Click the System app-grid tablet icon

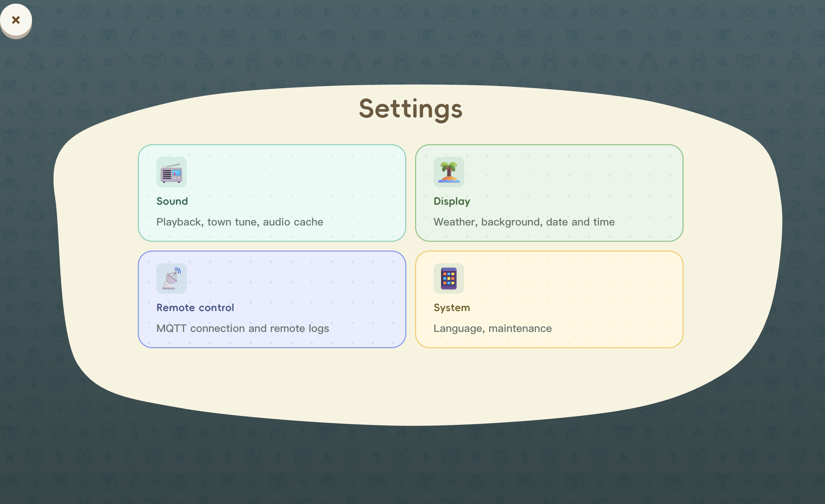(x=449, y=279)
